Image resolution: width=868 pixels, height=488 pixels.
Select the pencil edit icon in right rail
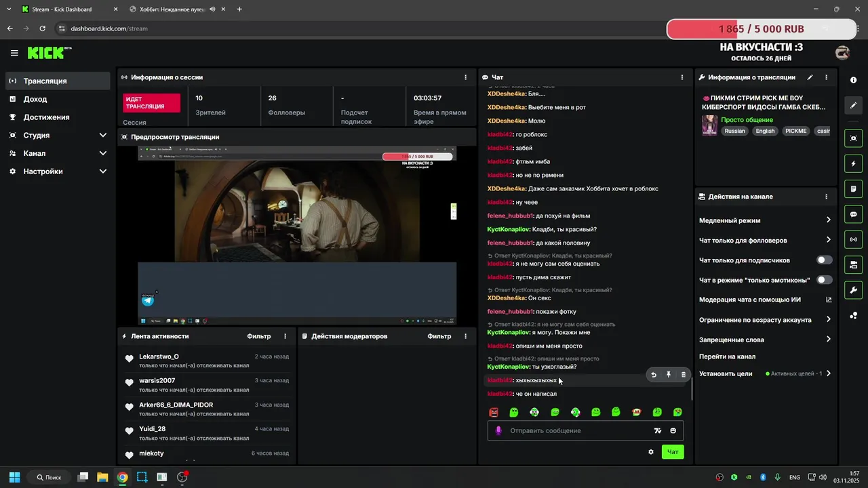[853, 106]
